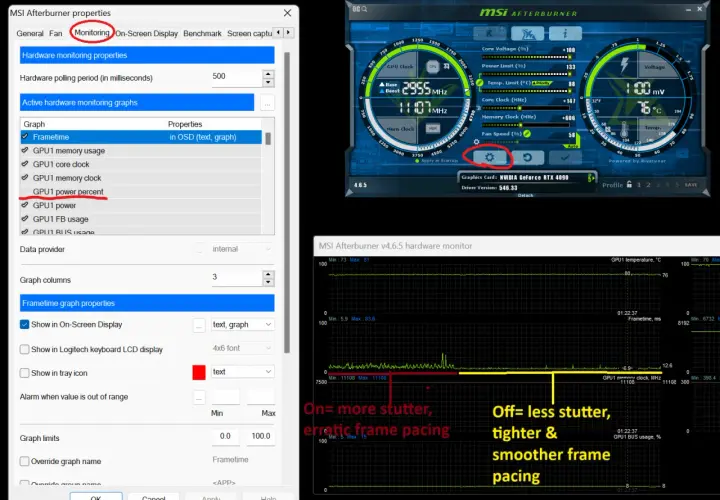The image size is (720, 500).
Task: Click the '...' button beside Active hardware monitoring graphs
Action: [267, 102]
